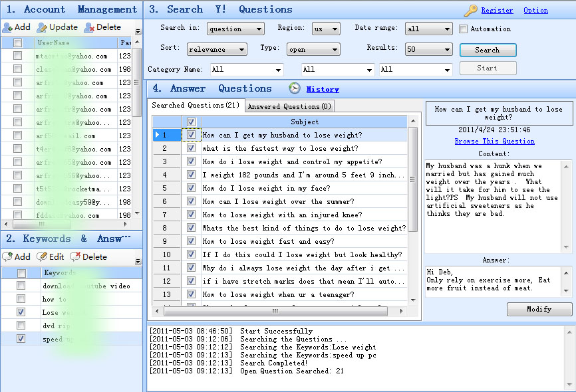Viewport: 576px width, 392px height.
Task: Click the row 1 current-row arrow indicator
Action: (157, 135)
